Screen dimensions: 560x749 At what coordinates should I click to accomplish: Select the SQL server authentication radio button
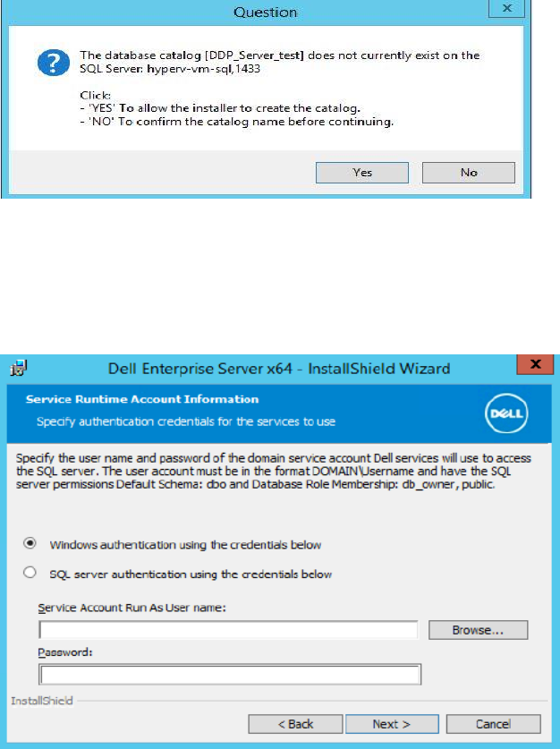click(30, 572)
